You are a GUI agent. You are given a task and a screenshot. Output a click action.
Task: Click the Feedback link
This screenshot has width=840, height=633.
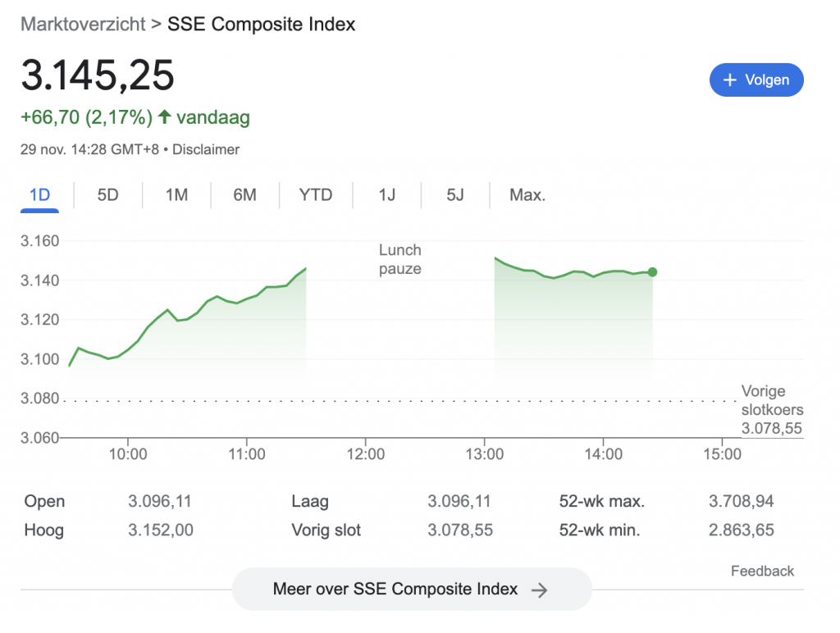click(762, 572)
